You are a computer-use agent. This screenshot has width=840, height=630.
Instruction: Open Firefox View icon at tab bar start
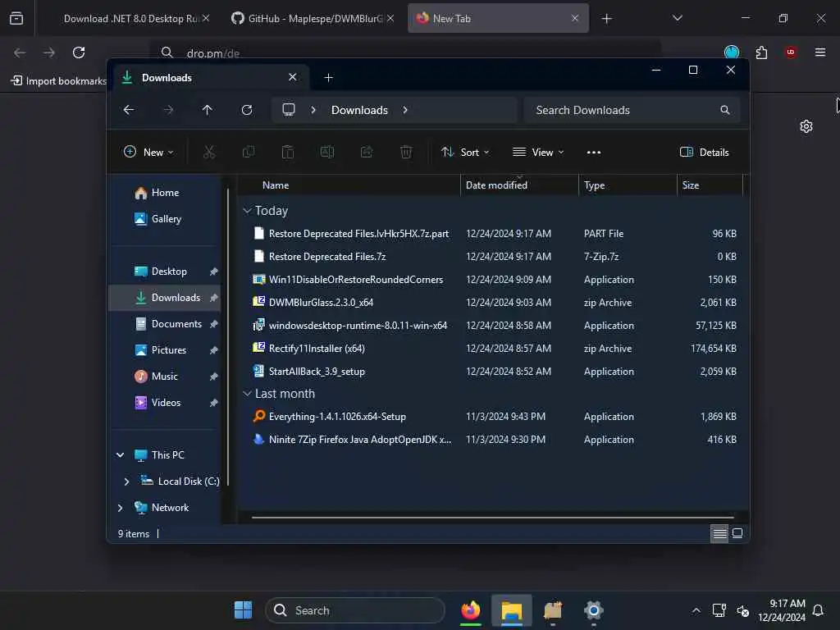tap(16, 18)
